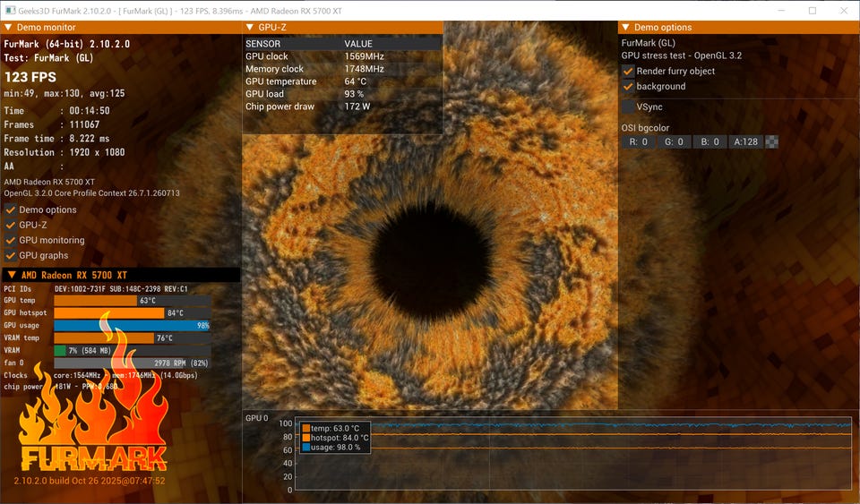Click the orange temp legend swatch in graph
This screenshot has height=504, width=860.
(306, 429)
